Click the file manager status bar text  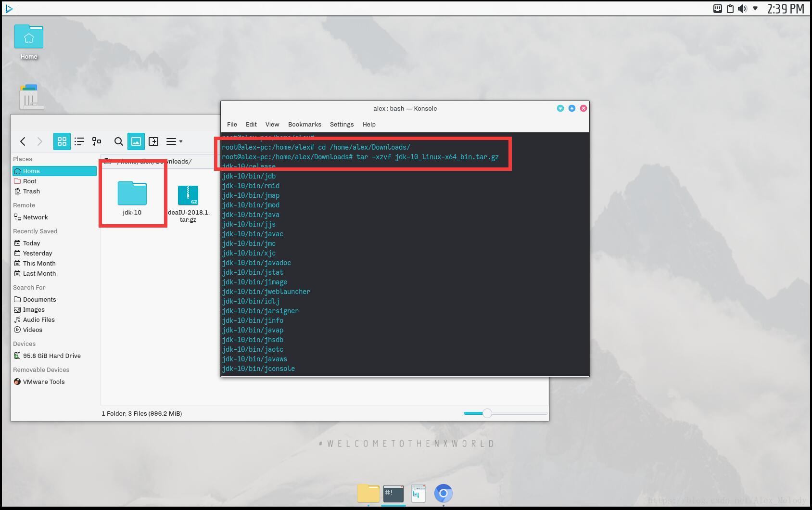(141, 413)
